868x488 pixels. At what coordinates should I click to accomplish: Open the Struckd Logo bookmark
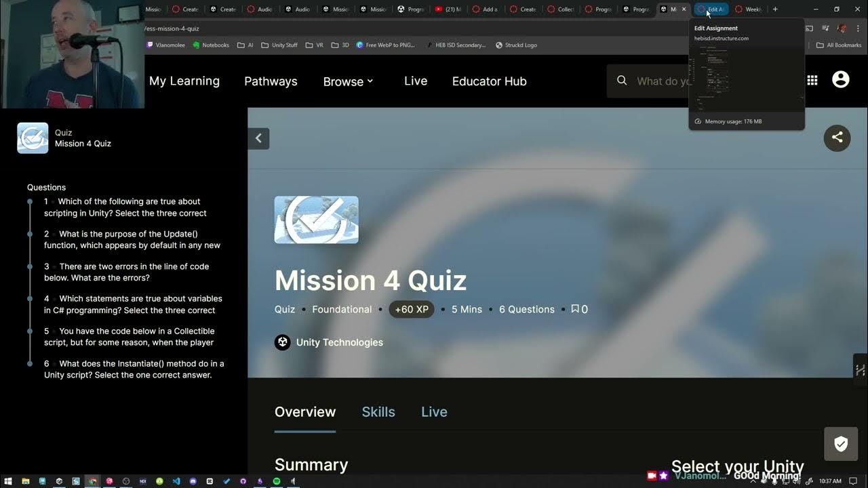[x=517, y=45]
